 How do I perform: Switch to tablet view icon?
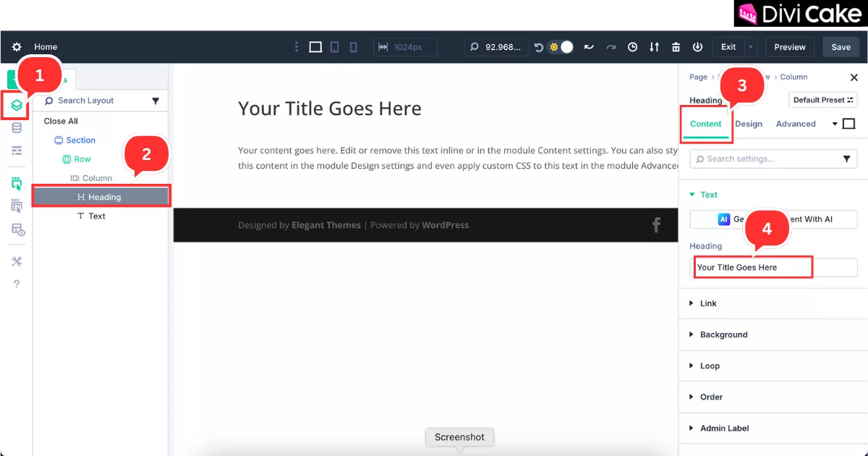(335, 47)
